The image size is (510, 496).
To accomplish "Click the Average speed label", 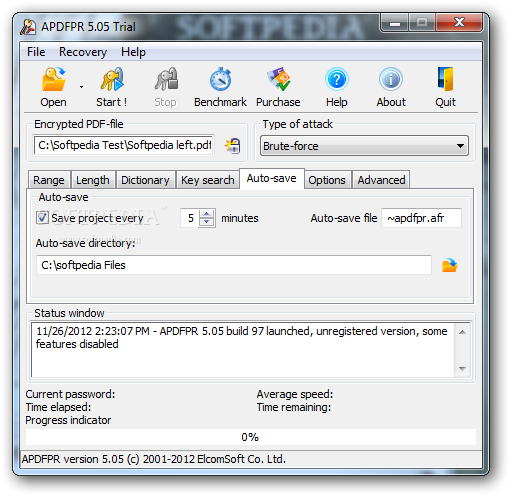I will [295, 394].
